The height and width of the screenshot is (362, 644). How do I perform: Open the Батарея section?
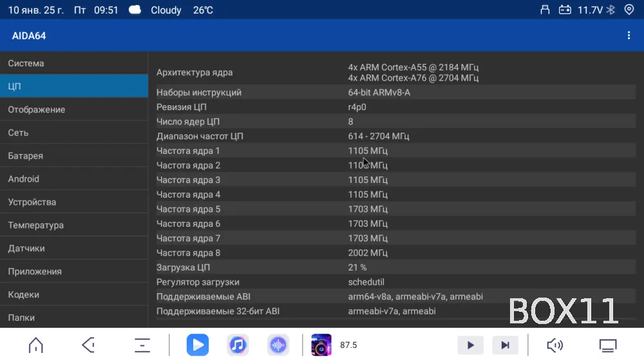[x=74, y=156]
